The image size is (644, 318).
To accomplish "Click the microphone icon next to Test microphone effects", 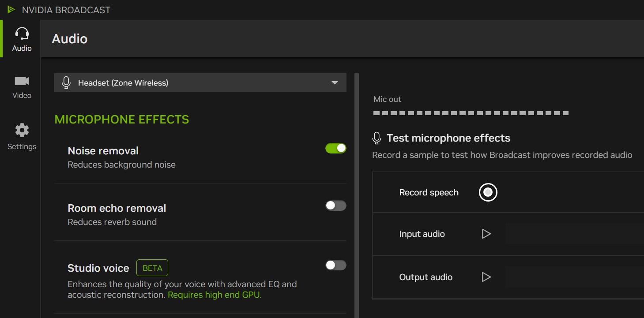I will tap(376, 138).
